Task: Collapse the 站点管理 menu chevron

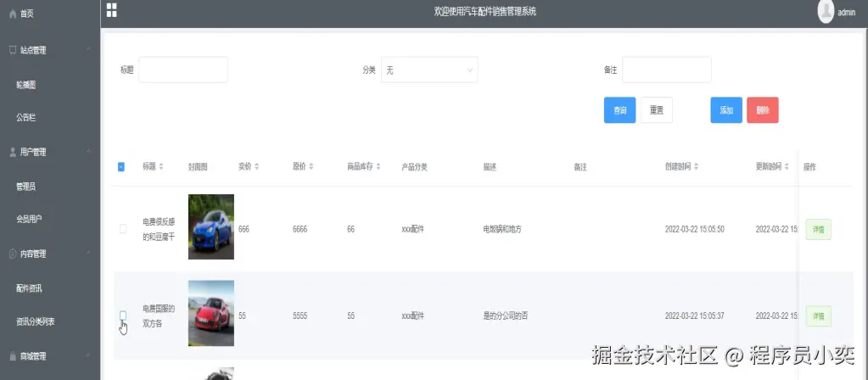Action: click(88, 50)
